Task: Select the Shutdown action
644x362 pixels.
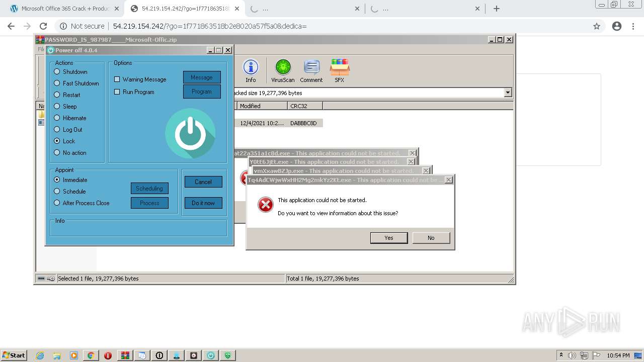Action: pyautogui.click(x=57, y=72)
